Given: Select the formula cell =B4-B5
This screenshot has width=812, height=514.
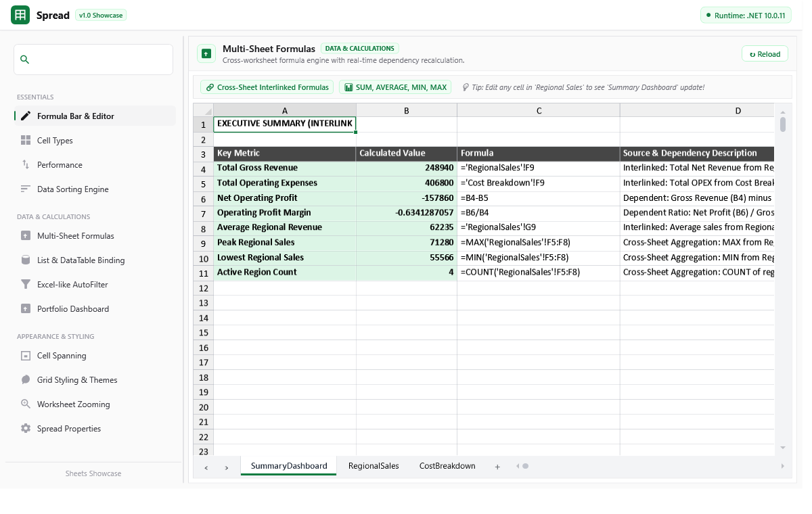Looking at the screenshot, I should pyautogui.click(x=539, y=198).
